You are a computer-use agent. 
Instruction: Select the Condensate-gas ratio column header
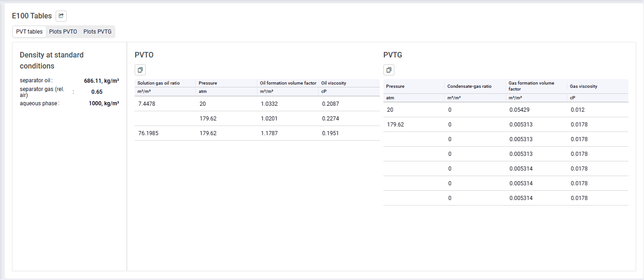pos(469,86)
